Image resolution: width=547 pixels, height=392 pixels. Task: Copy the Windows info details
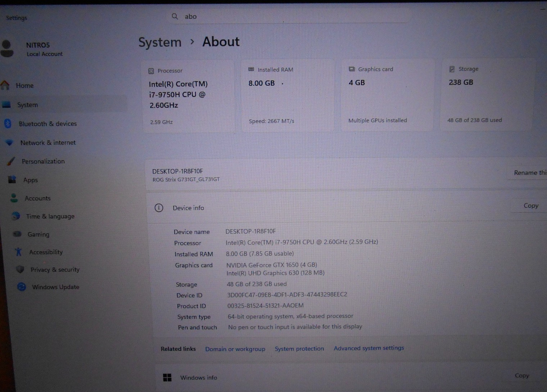coord(522,375)
